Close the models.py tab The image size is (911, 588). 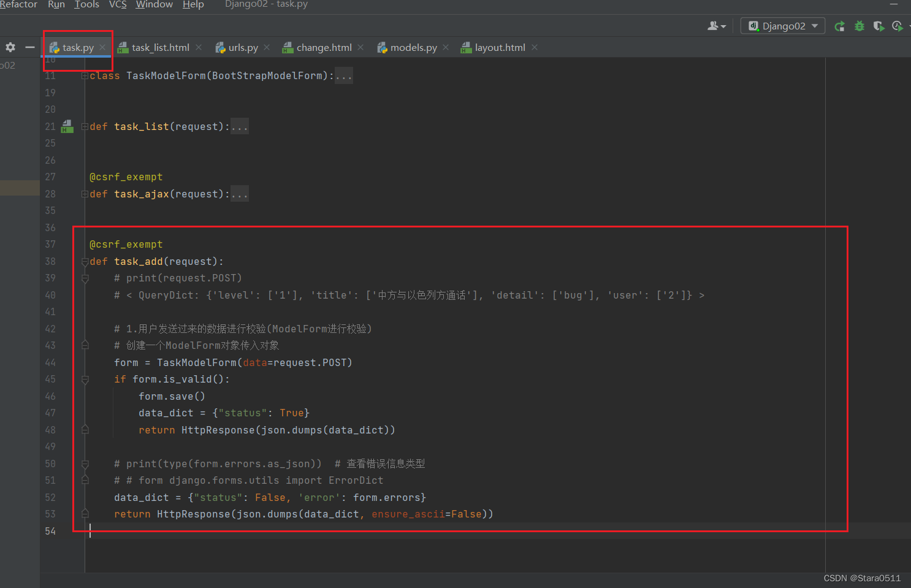click(446, 47)
